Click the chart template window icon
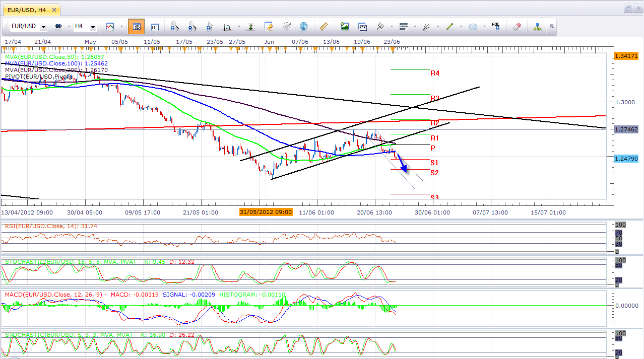Viewport: 644px width, 359px height. point(362,26)
